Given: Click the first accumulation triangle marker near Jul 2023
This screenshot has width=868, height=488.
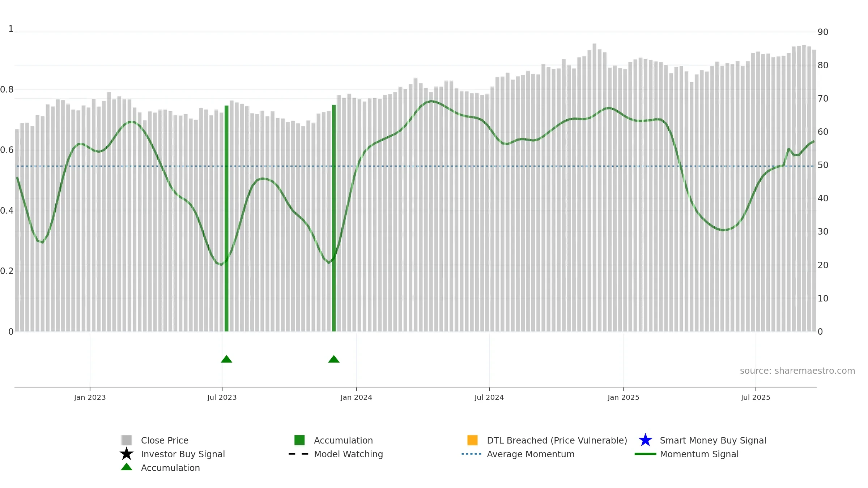Looking at the screenshot, I should click(226, 359).
